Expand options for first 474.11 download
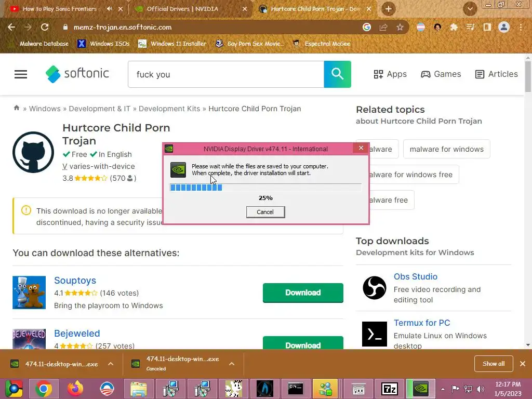 (x=111, y=364)
